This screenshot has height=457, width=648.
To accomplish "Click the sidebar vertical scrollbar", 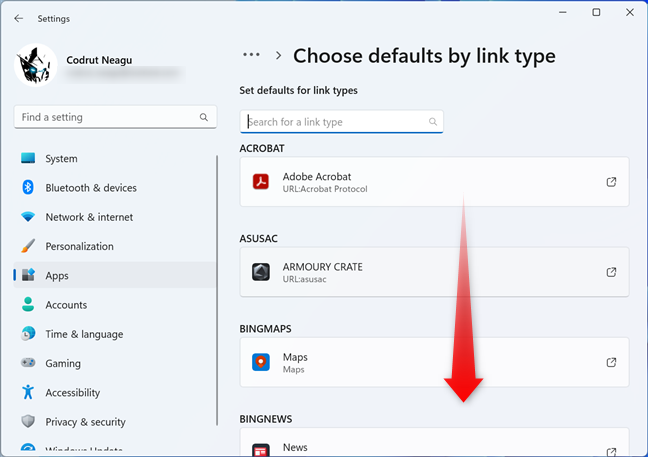I will click(217, 290).
